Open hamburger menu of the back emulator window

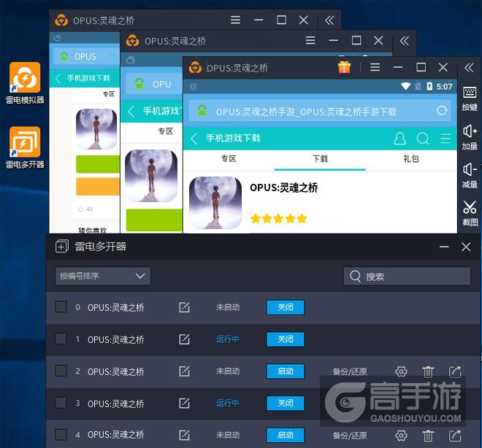click(x=235, y=20)
